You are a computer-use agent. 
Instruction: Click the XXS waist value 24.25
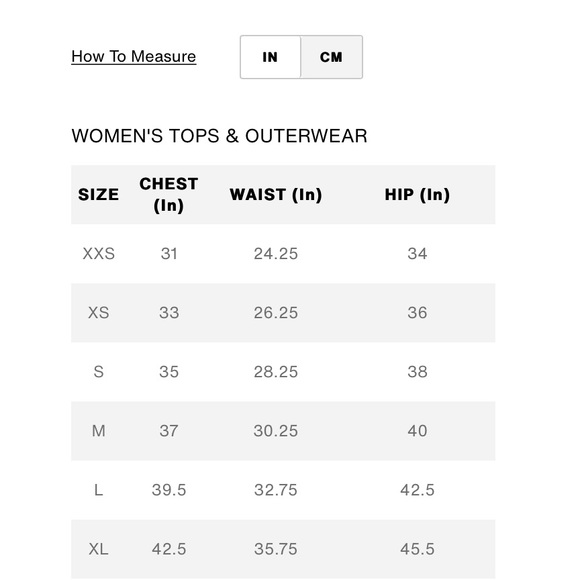click(x=276, y=254)
